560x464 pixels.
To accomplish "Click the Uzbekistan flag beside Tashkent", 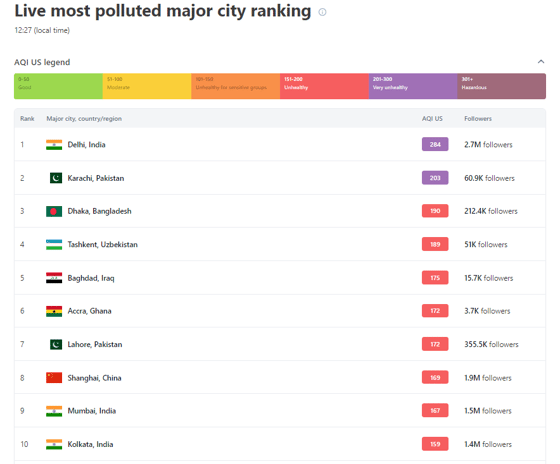I will tap(54, 245).
